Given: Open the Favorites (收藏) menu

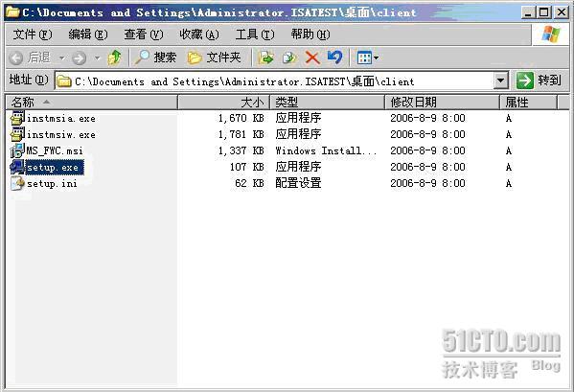Looking at the screenshot, I should coord(199,35).
